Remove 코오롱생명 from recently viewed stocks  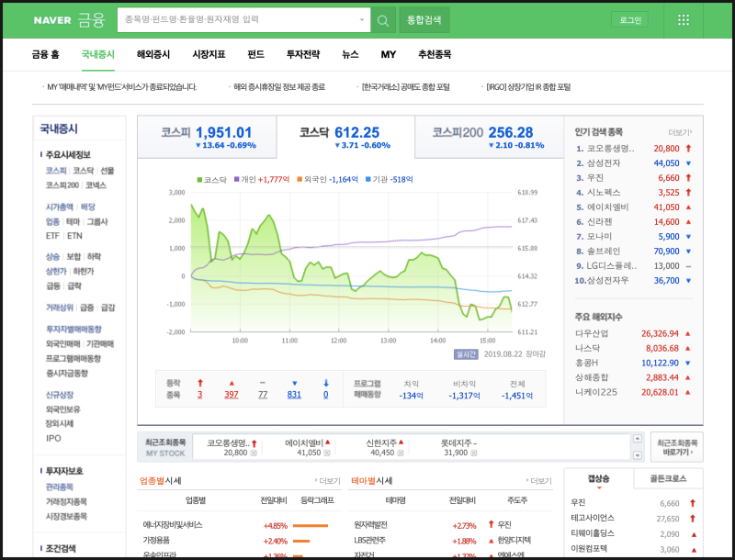coord(254,453)
